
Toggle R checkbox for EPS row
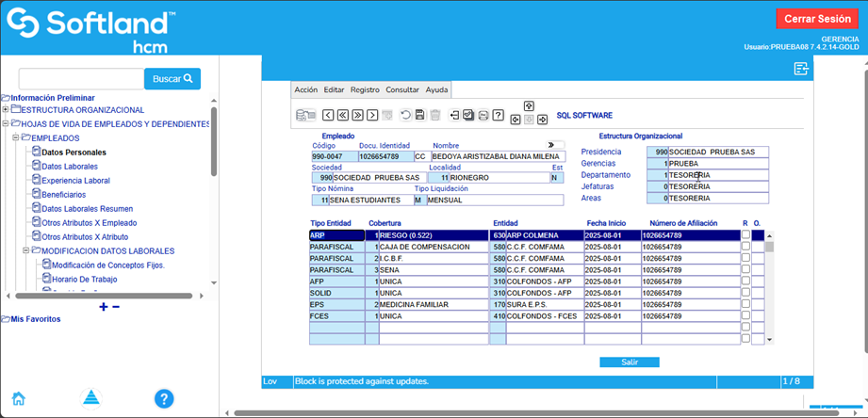tap(745, 304)
